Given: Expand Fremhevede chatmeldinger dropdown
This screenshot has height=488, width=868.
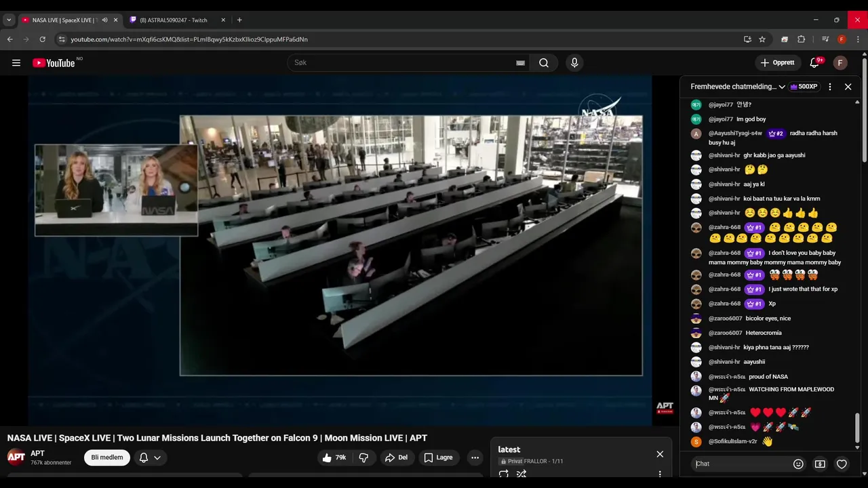Looking at the screenshot, I should 738,87.
